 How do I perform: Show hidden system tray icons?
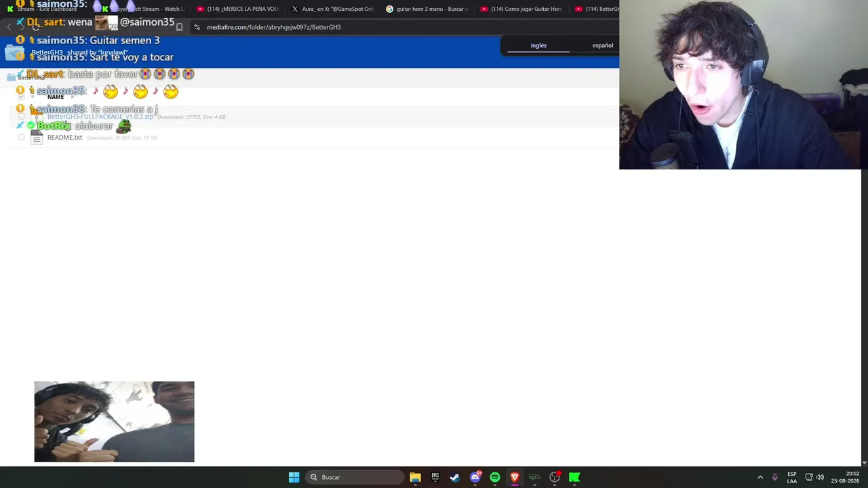(x=760, y=477)
